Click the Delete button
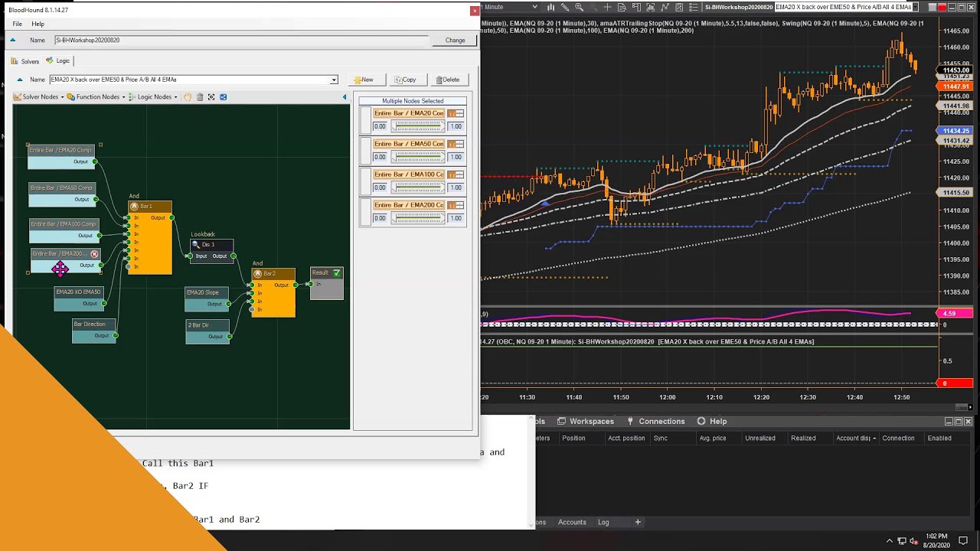 click(x=448, y=80)
